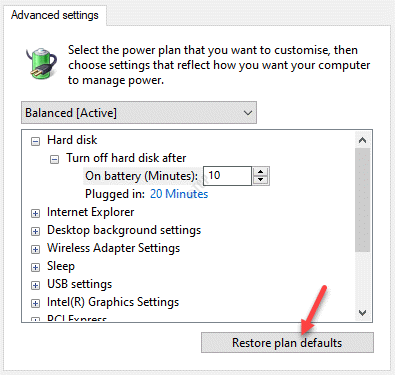Click the Restore plan defaults button
The width and height of the screenshot is (395, 375).
[x=287, y=342]
